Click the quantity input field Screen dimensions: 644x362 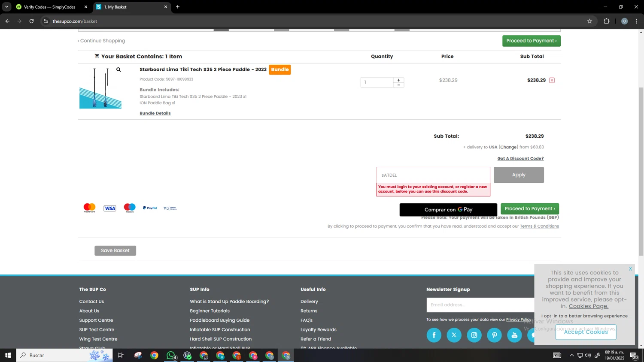tap(377, 82)
